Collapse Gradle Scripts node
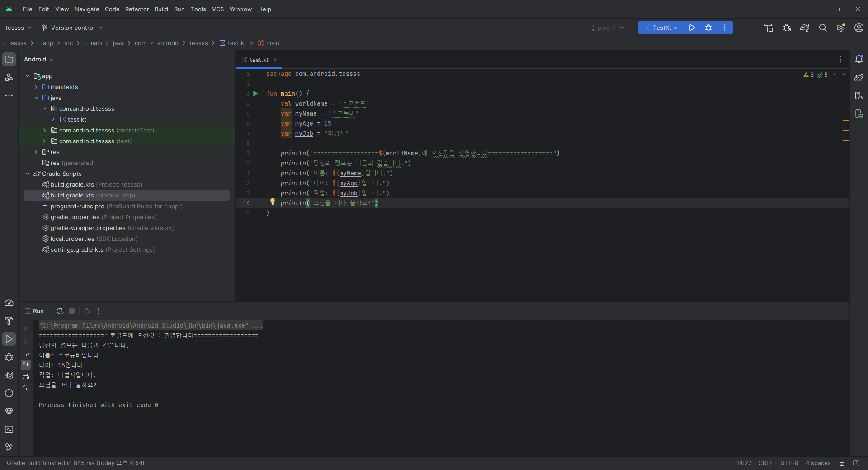 [28, 174]
